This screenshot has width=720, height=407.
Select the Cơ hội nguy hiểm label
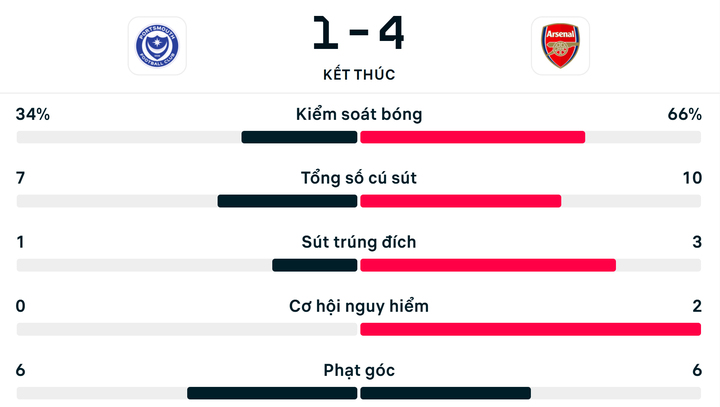[x=359, y=306]
